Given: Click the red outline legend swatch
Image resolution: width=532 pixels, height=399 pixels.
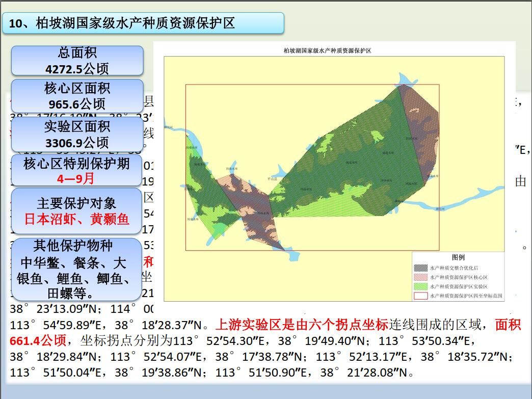Looking at the screenshot, I should (x=421, y=296).
